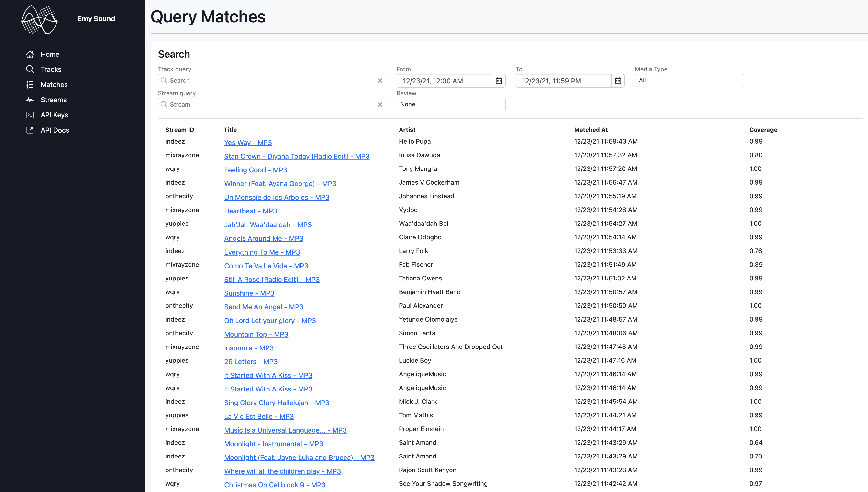Open Christmas On Cellblock 9 - MP3
The width and height of the screenshot is (868, 492).
[x=274, y=485]
